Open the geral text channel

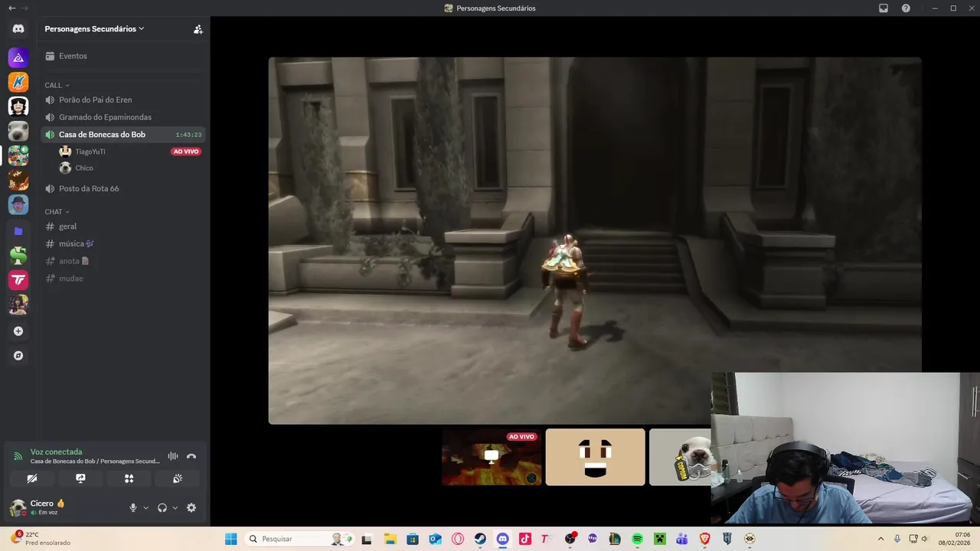point(123,227)
